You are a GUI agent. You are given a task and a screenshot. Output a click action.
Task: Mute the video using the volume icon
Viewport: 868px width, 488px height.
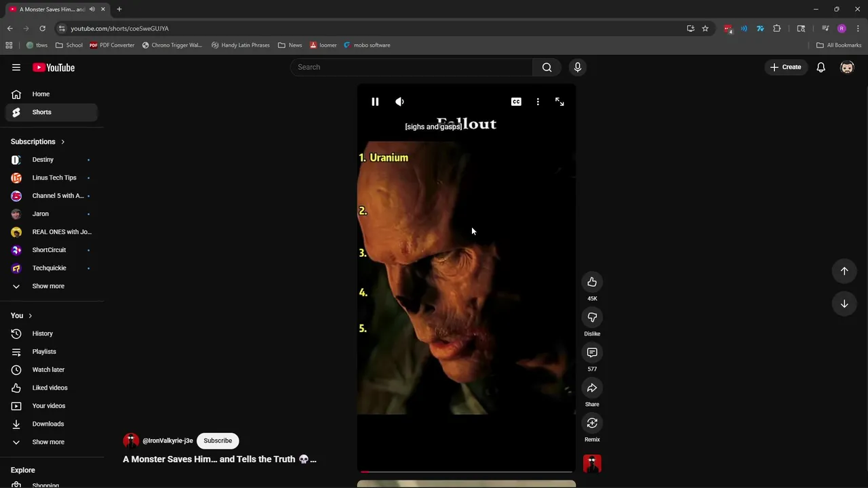(399, 102)
